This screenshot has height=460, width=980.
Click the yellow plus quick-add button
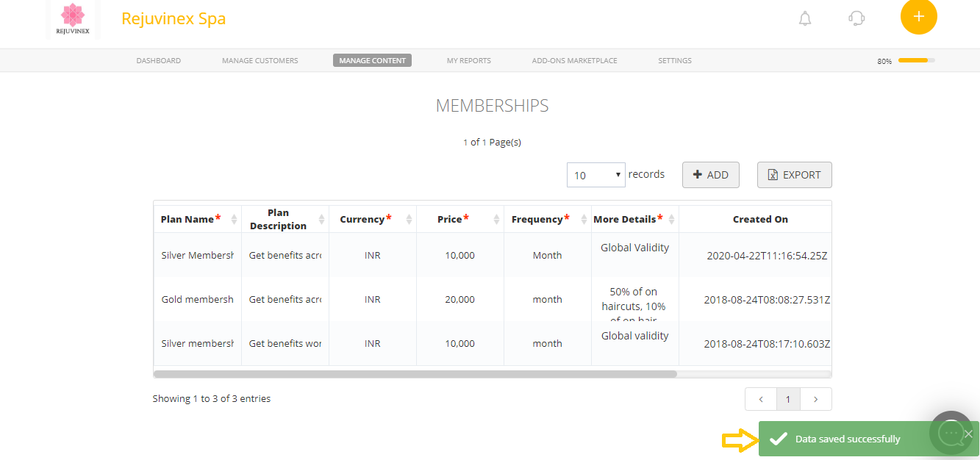pyautogui.click(x=918, y=16)
